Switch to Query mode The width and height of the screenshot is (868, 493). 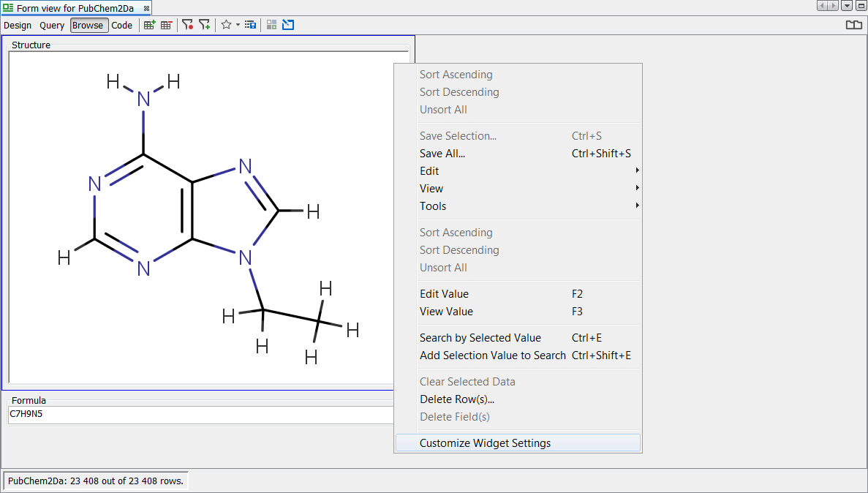coord(52,25)
